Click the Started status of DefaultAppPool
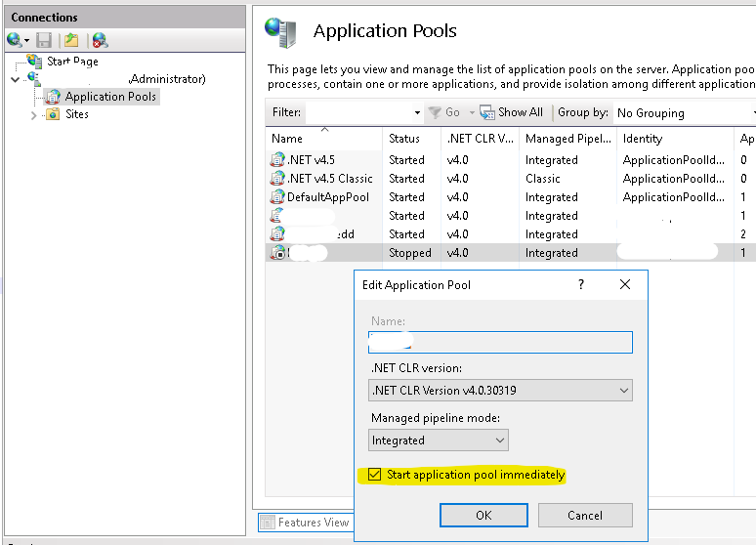Image resolution: width=756 pixels, height=545 pixels. (406, 197)
